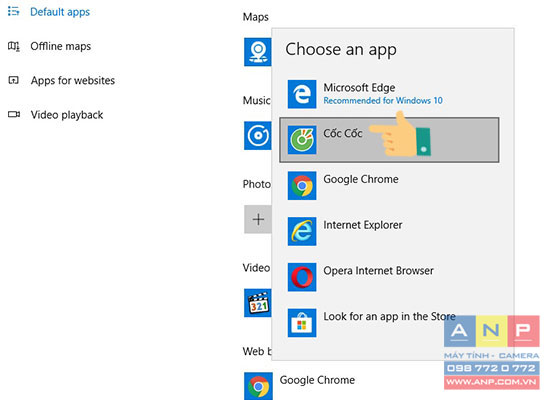Go to Apps for websites
The height and width of the screenshot is (400, 550).
point(73,80)
